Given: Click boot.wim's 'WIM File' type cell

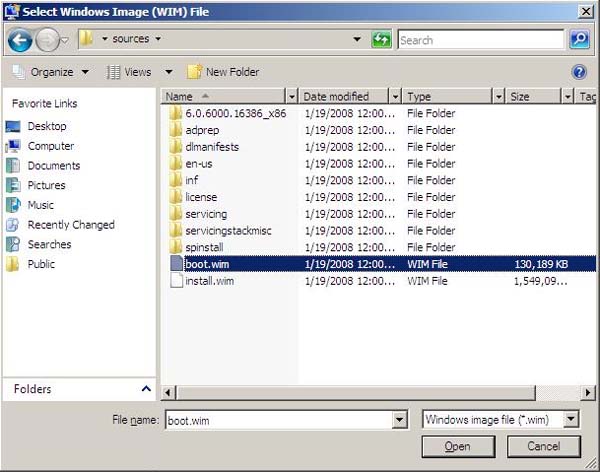Looking at the screenshot, I should click(427, 264).
